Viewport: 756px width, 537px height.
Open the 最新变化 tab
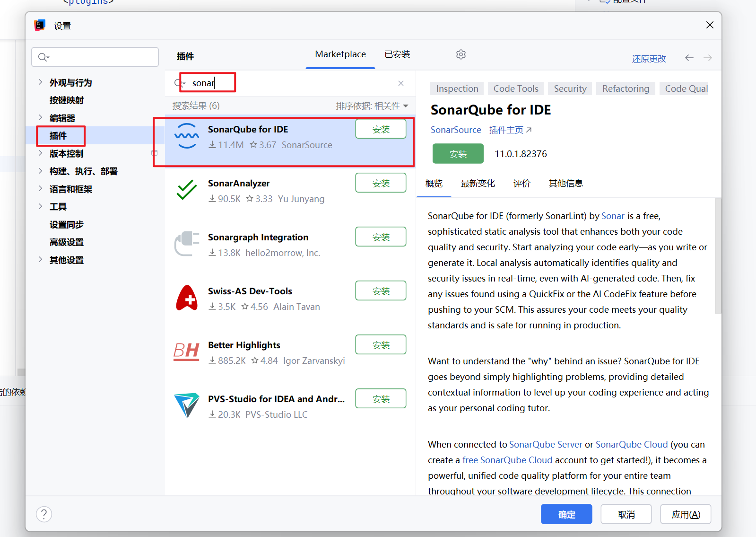(478, 184)
